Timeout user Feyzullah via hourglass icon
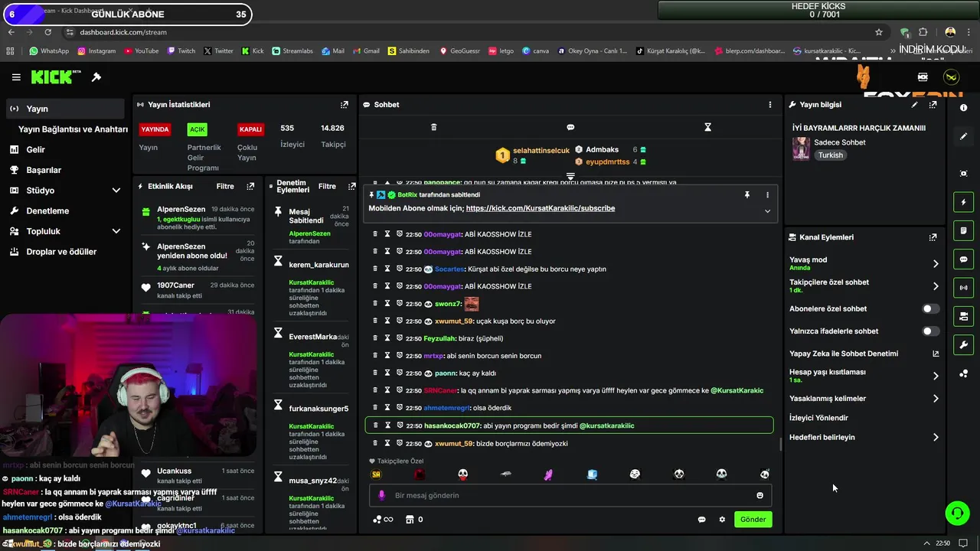 pyautogui.click(x=387, y=338)
